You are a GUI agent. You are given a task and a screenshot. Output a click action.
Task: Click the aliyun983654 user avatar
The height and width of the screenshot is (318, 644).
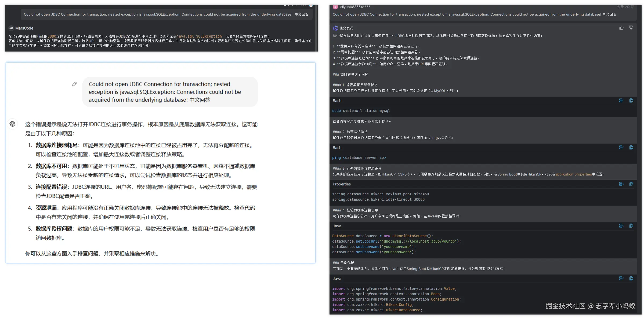click(x=335, y=7)
